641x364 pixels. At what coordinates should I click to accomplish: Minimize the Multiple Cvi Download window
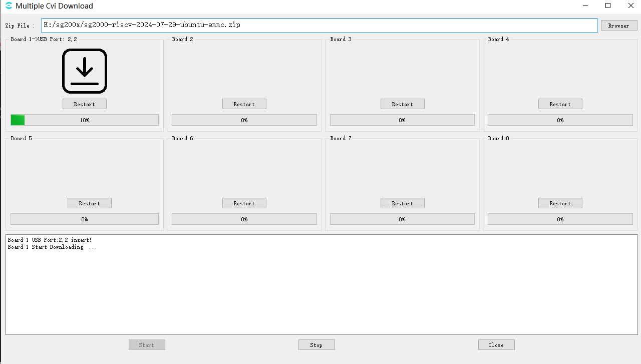585,6
